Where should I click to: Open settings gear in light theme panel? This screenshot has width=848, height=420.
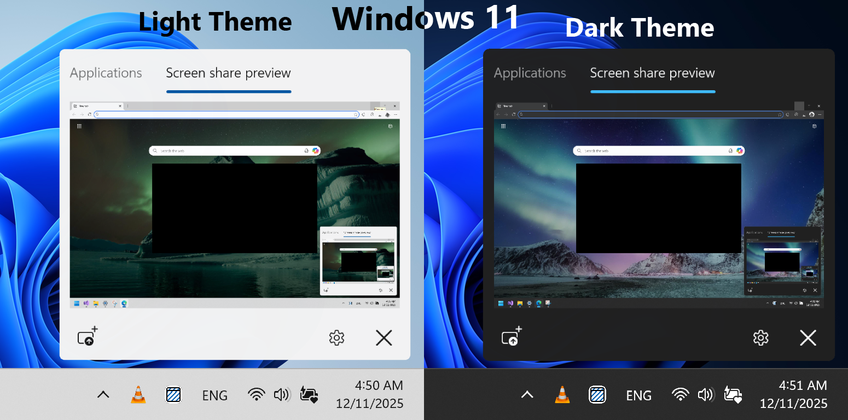click(336, 338)
